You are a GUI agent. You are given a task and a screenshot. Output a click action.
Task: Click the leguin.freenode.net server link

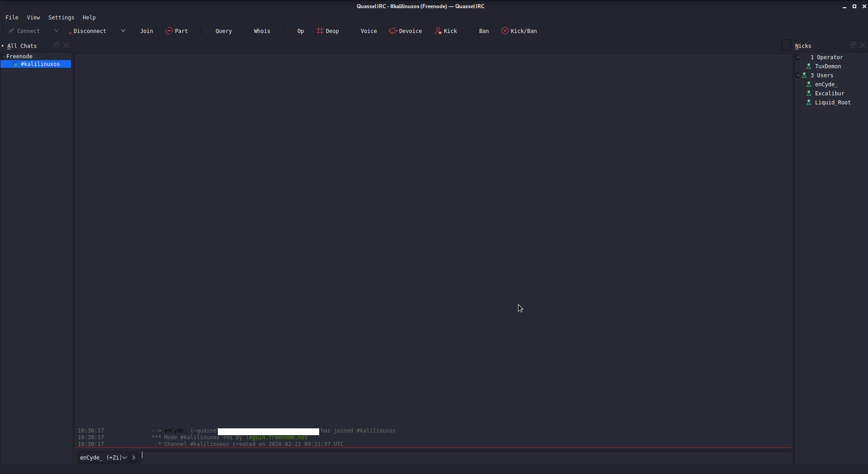277,437
